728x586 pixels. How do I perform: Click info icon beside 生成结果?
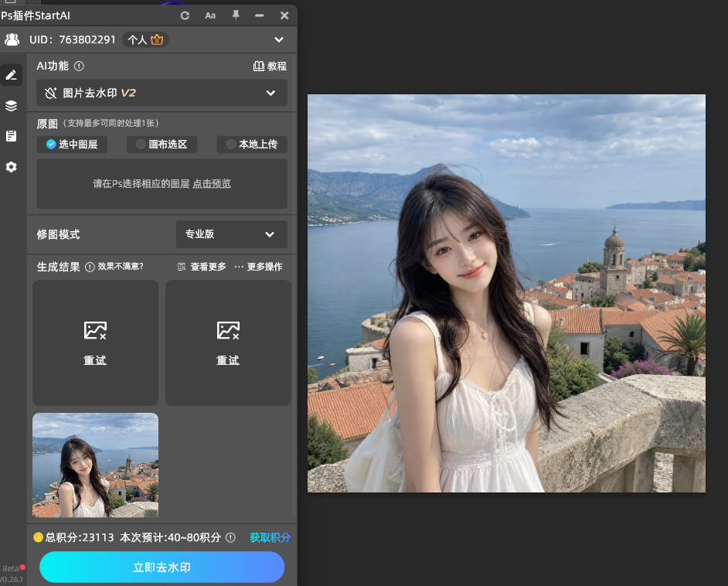[90, 267]
